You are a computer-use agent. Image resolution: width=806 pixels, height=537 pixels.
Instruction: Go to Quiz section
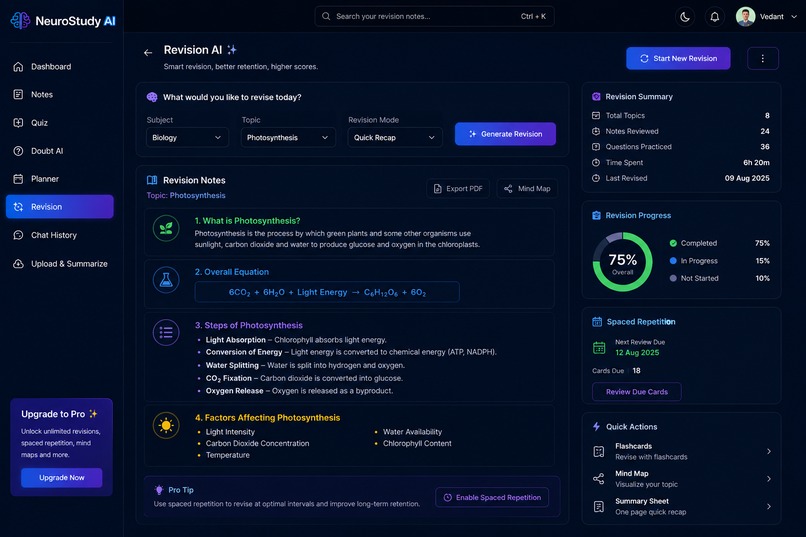click(60, 123)
